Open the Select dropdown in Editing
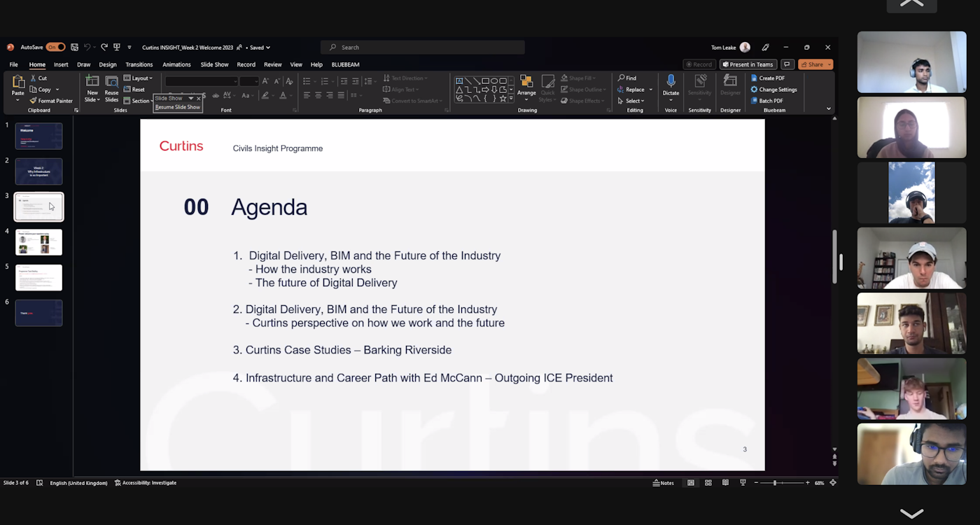 click(631, 101)
